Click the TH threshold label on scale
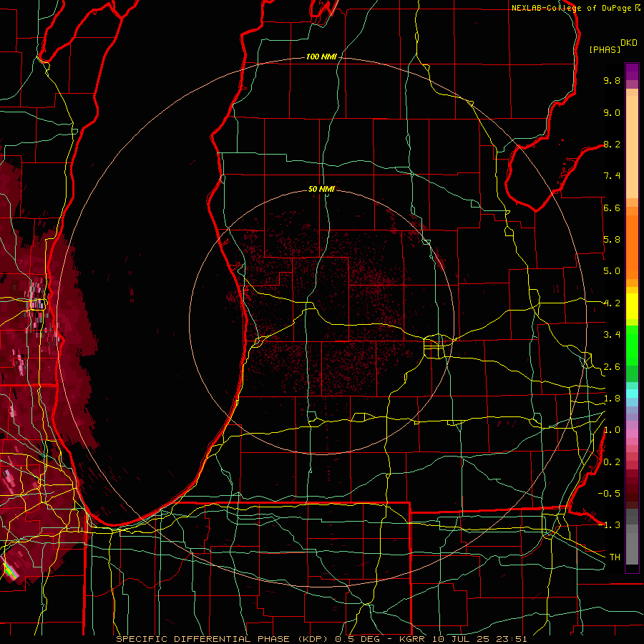 tap(615, 557)
